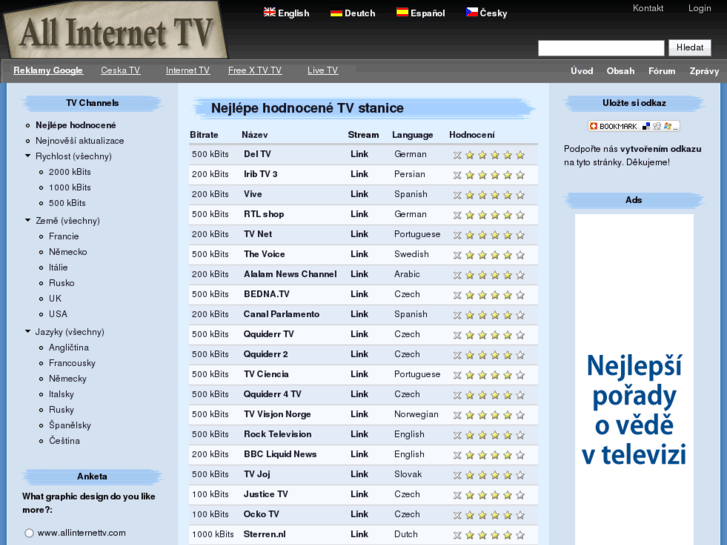Give RTL shop a five-star rating

click(520, 215)
